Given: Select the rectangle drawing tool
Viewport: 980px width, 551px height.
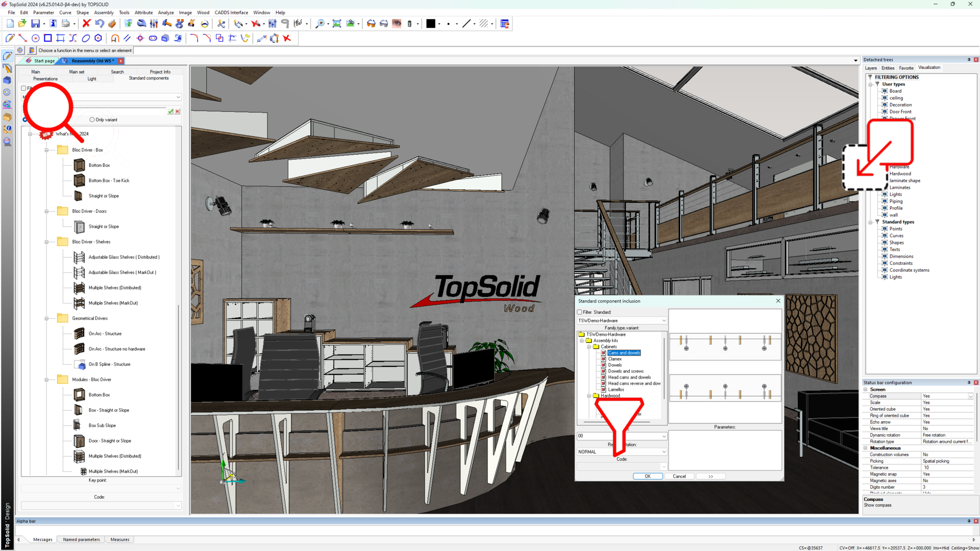Looking at the screenshot, I should coord(48,38).
